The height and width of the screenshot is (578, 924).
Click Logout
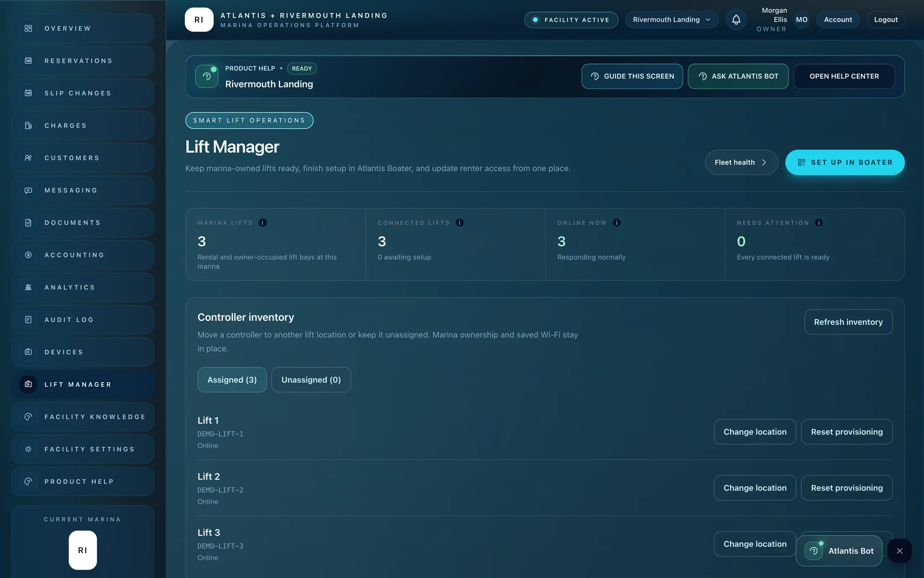886,20
